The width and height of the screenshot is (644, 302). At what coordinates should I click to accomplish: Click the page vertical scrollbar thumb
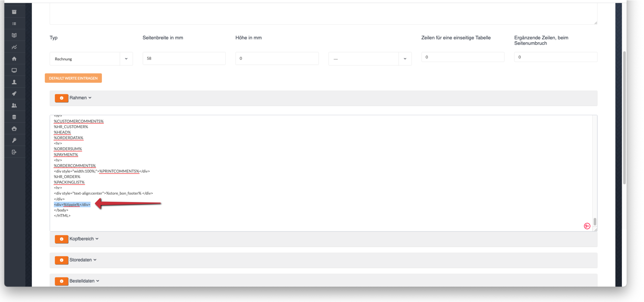[x=624, y=117]
